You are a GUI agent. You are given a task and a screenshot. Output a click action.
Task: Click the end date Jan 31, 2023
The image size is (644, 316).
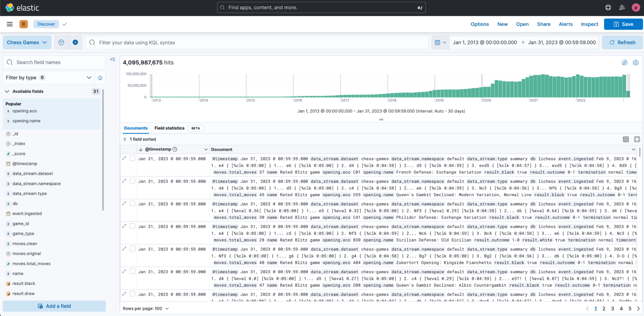coord(562,43)
